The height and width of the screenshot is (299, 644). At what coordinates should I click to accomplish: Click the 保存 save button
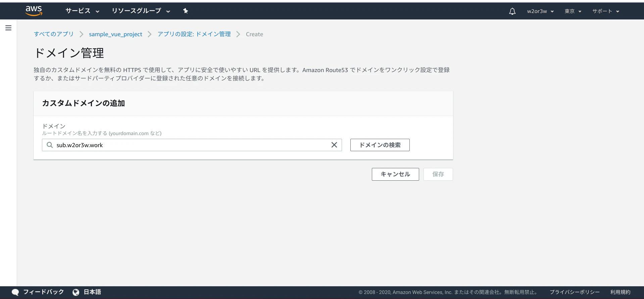[x=438, y=174]
